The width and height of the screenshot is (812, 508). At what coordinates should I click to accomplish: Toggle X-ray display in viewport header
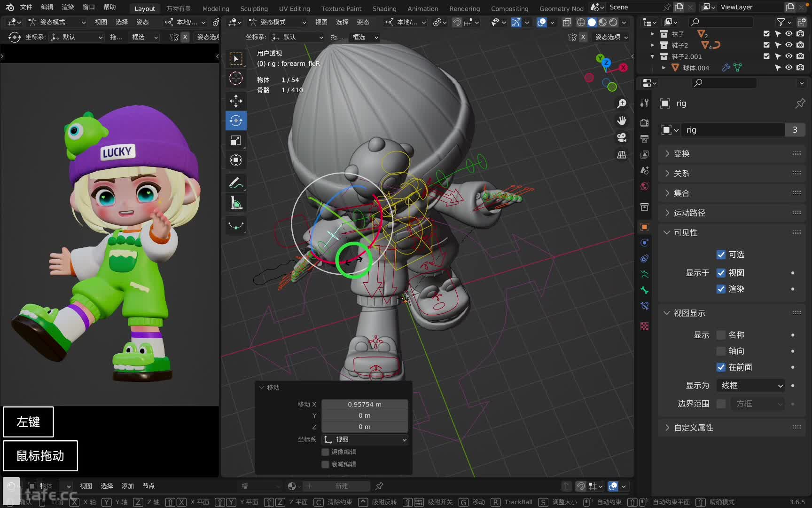567,22
